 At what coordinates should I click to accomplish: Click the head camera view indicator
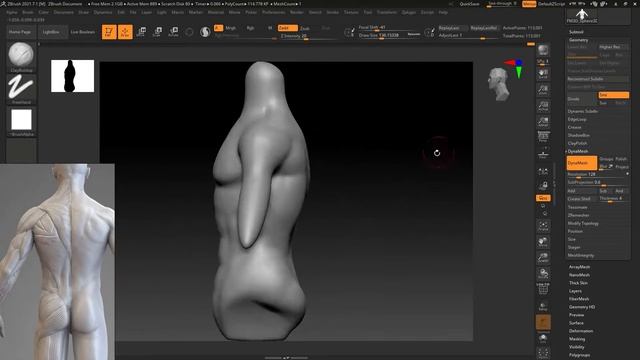(498, 84)
